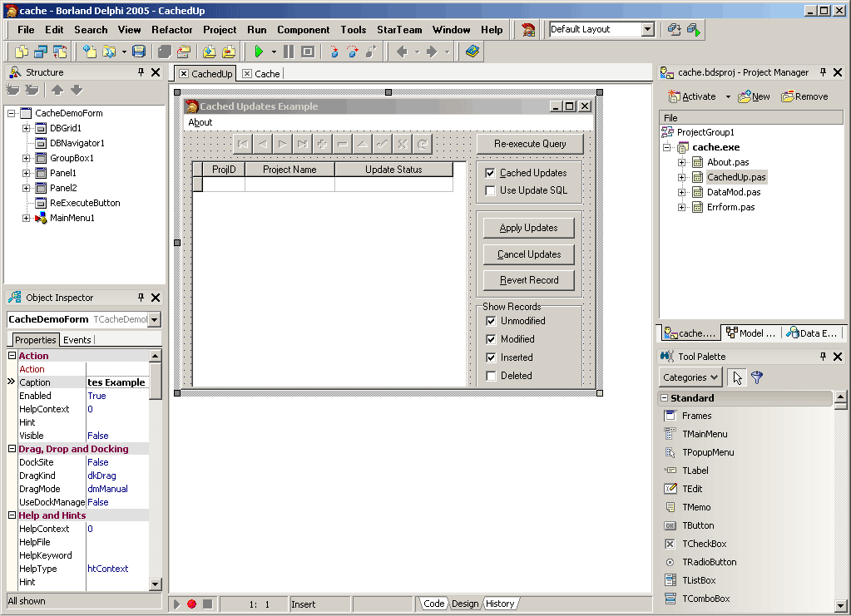
Task: Expand the DBGrid1 node in Structure
Action: (x=26, y=128)
